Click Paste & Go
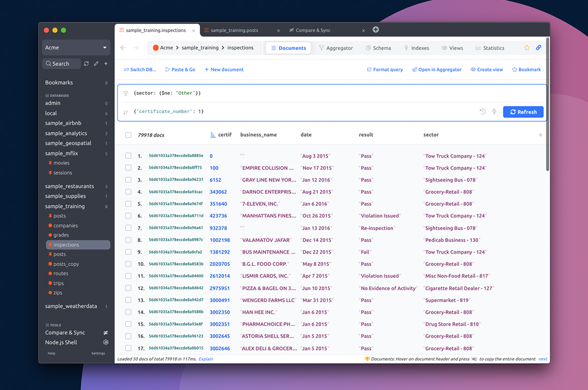Screen dimensions: 588x390 coord(180,69)
